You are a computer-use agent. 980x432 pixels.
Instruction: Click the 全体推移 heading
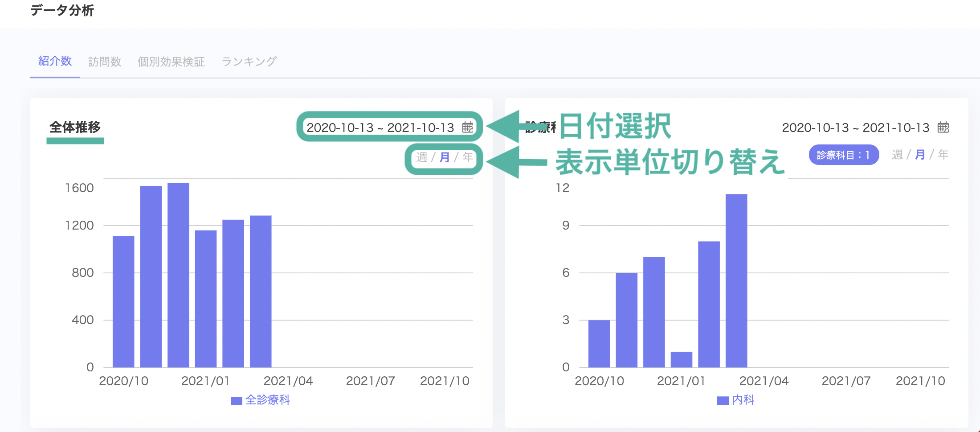(x=75, y=127)
